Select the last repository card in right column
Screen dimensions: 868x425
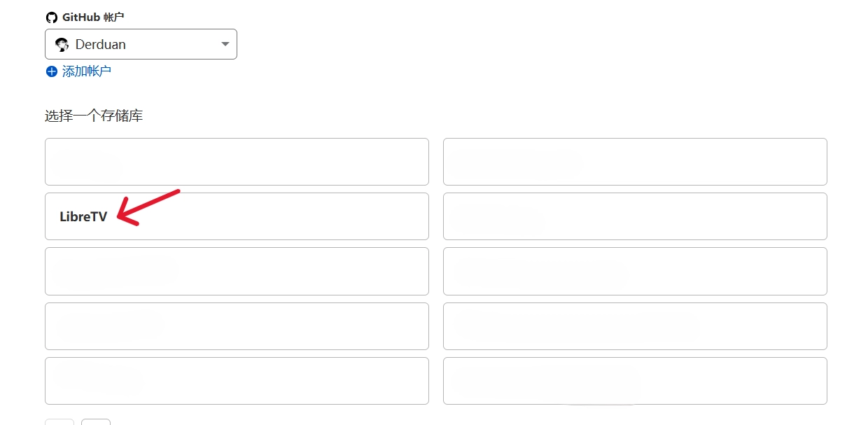tap(635, 381)
